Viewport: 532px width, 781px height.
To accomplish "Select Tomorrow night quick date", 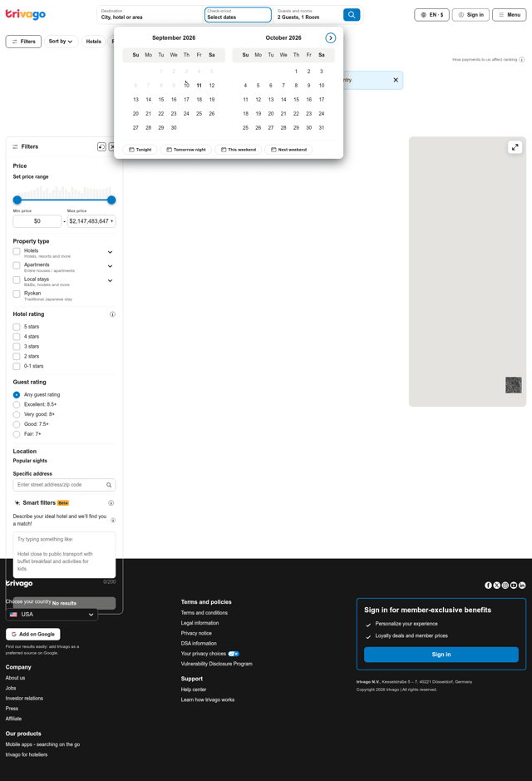I will point(186,150).
